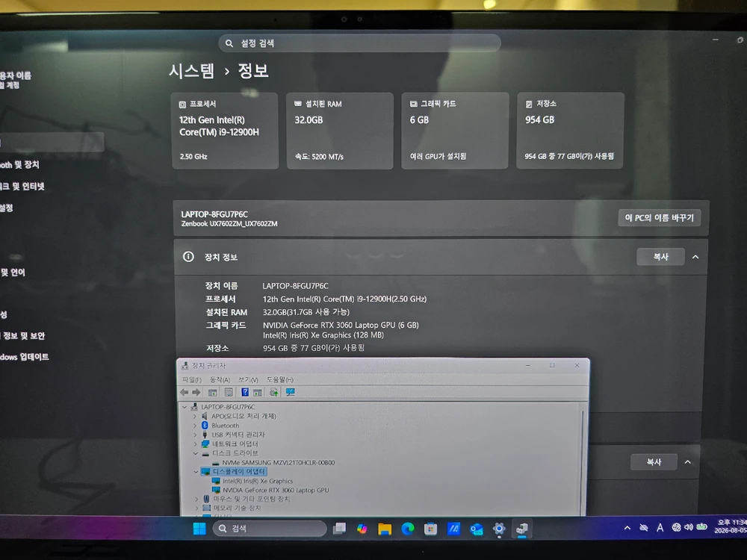
Task: Click the speaker icon beside APO entry
Action: tap(205, 416)
